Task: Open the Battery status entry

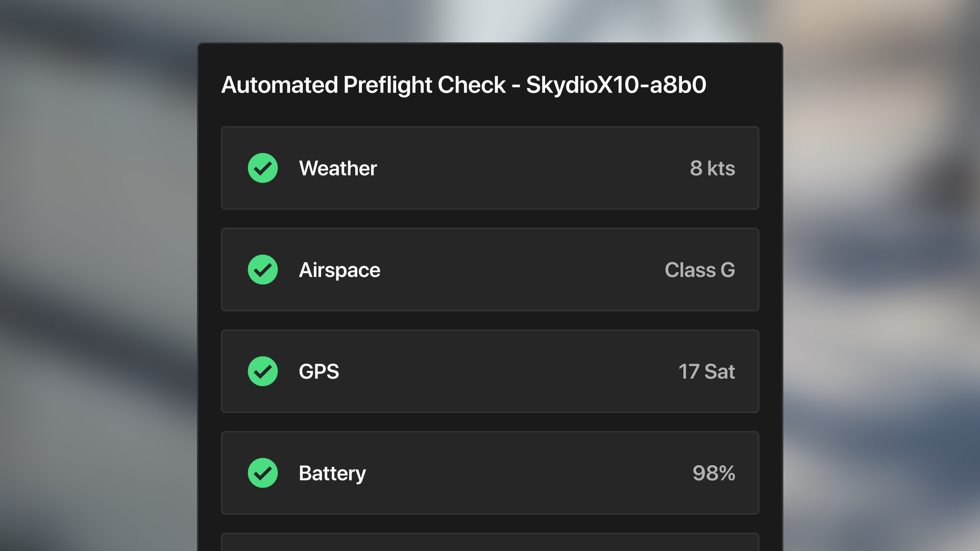Action: pos(490,473)
